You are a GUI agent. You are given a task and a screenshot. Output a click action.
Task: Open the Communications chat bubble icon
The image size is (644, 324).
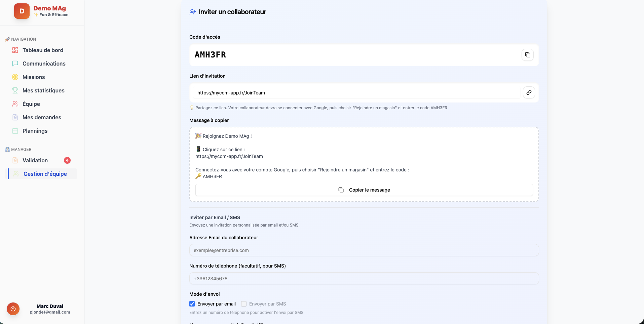pyautogui.click(x=15, y=64)
